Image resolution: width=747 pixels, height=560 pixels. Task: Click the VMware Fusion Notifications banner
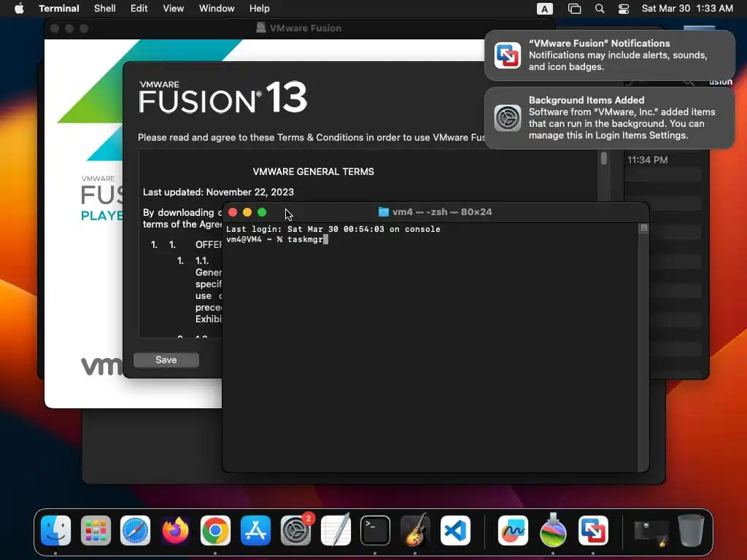pyautogui.click(x=610, y=55)
